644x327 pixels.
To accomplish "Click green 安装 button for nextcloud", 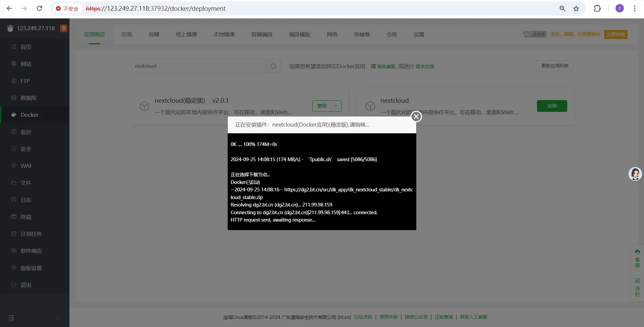I will (x=552, y=106).
